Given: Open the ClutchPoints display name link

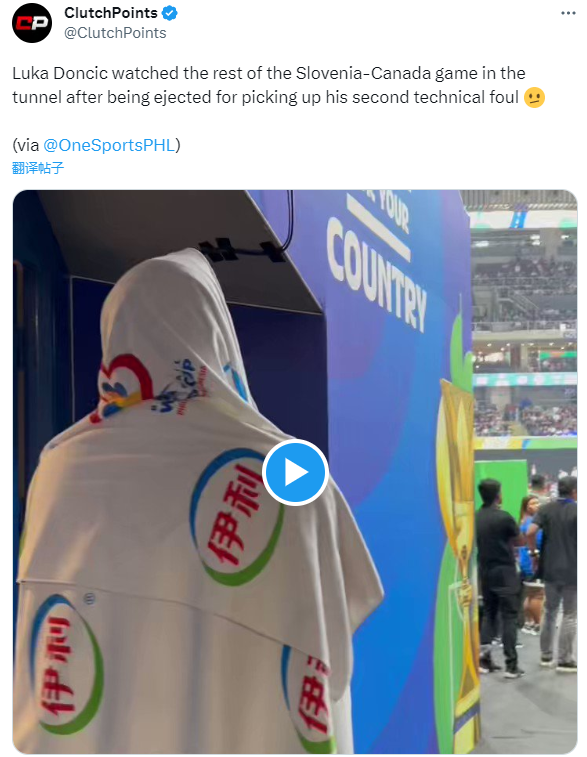Looking at the screenshot, I should click(111, 13).
